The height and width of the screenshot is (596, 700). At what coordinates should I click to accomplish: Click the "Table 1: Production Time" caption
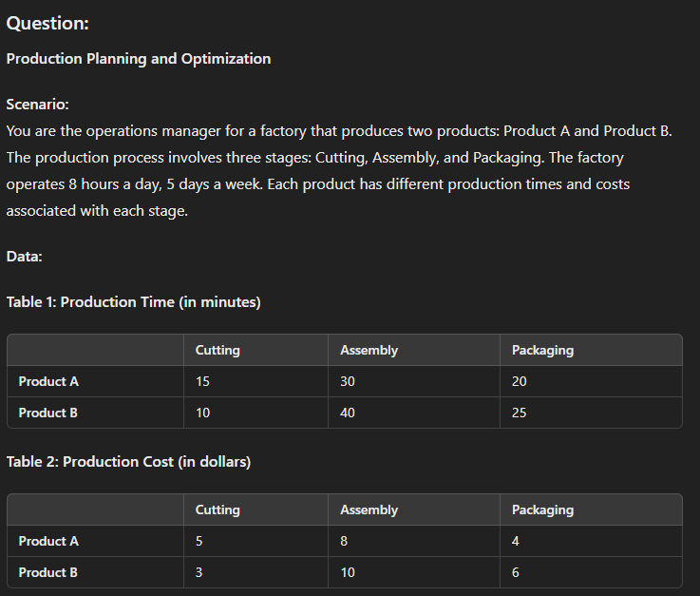[133, 302]
